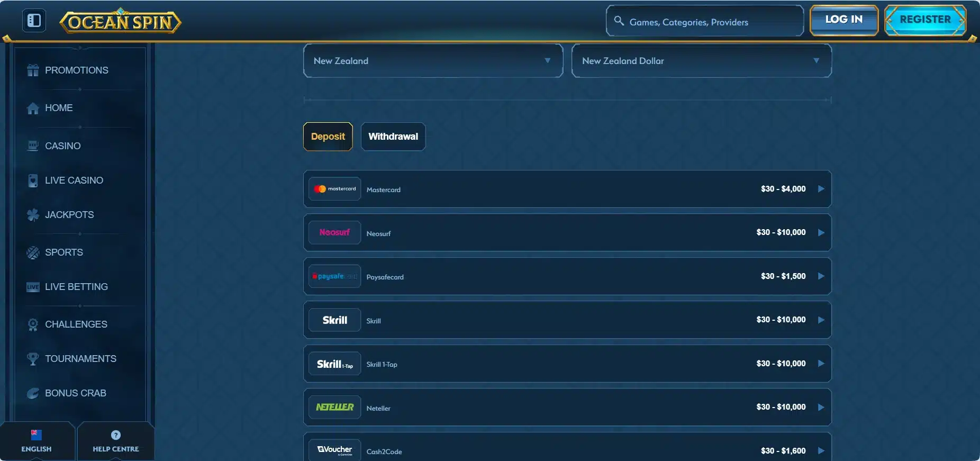Viewport: 980px width, 461px height.
Task: Click the Skrill 1-Tap logo
Action: click(335, 364)
